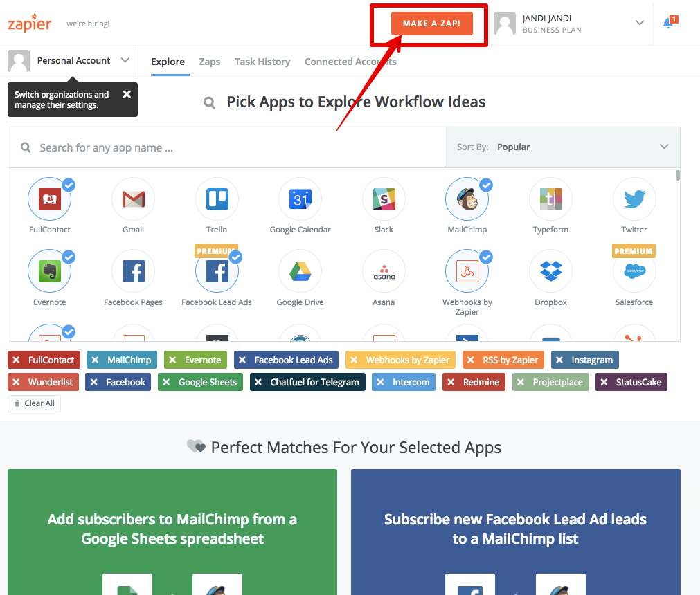This screenshot has width=700, height=595.
Task: Remove the Instagram tag
Action: (x=559, y=360)
